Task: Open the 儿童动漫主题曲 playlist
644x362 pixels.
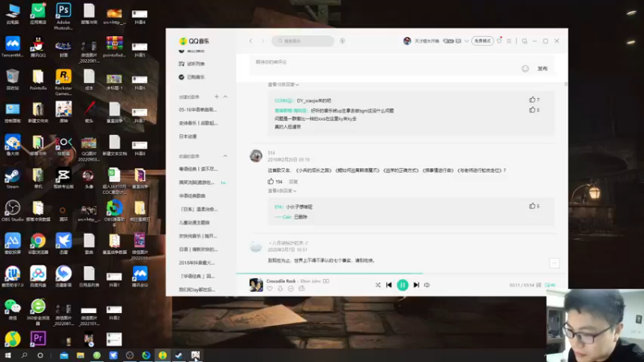Action: click(194, 223)
